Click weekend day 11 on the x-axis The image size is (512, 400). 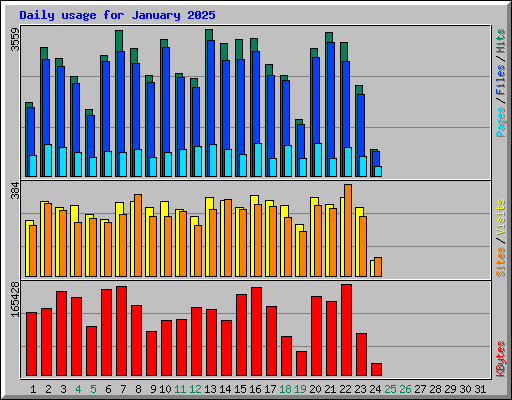(180, 389)
